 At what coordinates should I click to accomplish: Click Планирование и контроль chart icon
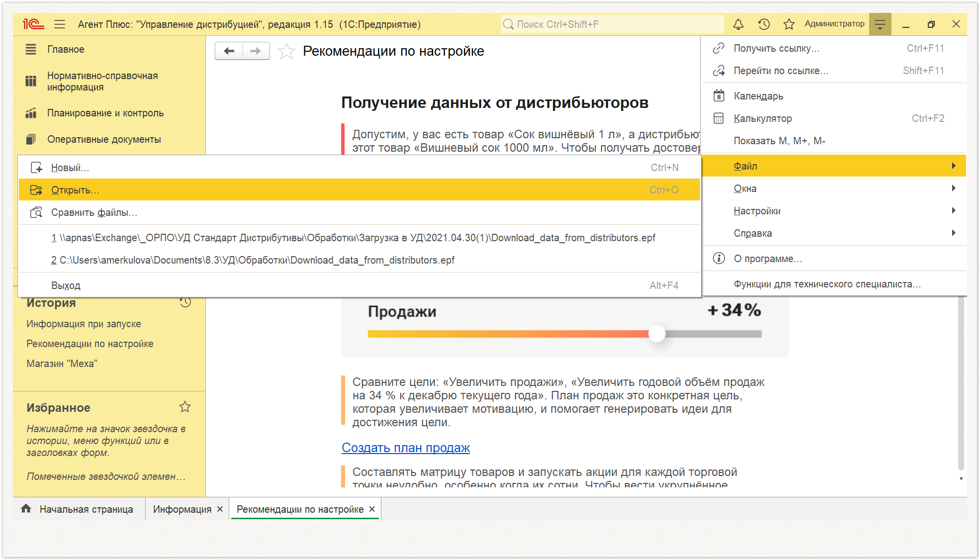click(31, 113)
